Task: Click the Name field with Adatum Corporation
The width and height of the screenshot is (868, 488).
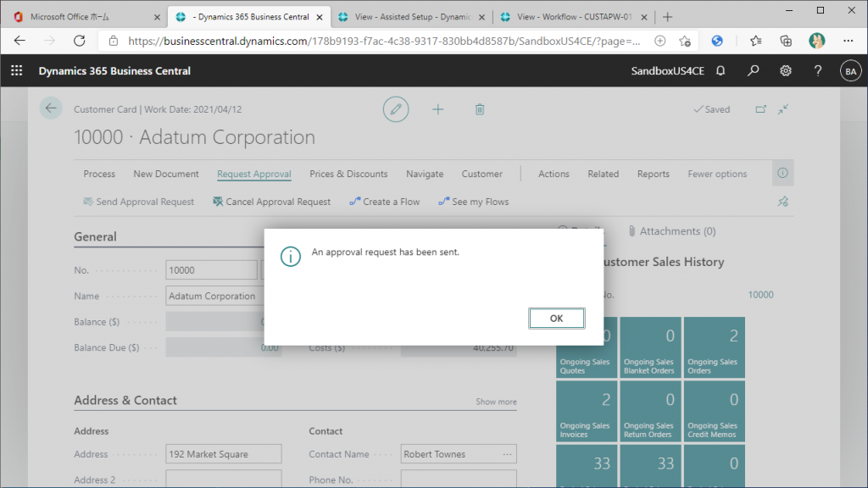Action: 214,296
